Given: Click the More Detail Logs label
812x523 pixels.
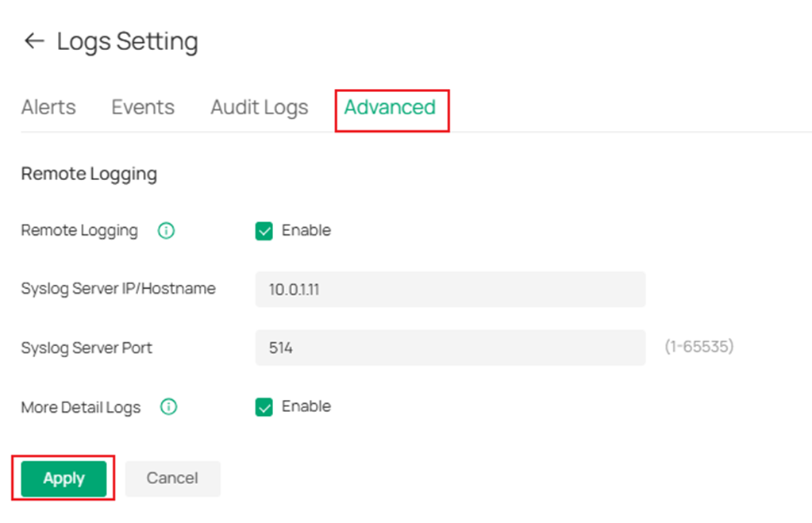Looking at the screenshot, I should point(81,407).
